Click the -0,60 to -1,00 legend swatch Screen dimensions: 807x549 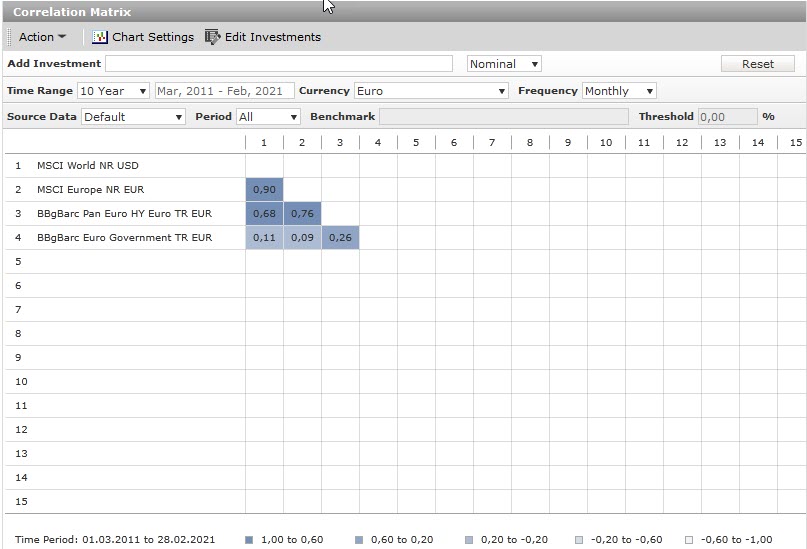pos(689,540)
